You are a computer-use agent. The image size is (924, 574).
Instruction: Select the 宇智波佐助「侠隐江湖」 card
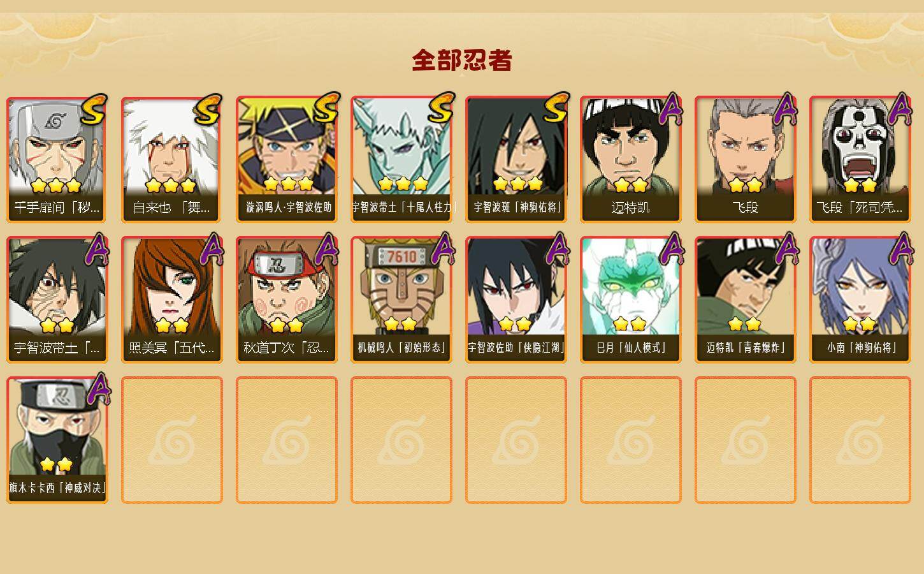516,300
